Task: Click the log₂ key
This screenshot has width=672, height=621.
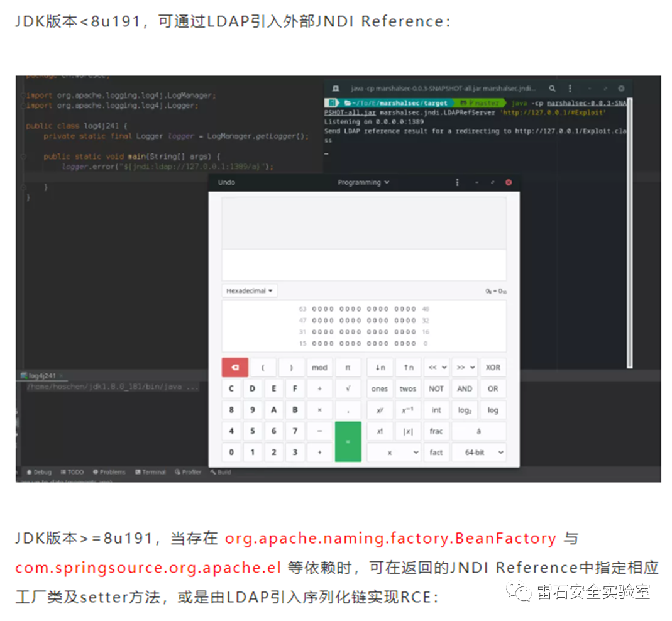Action: click(x=465, y=410)
